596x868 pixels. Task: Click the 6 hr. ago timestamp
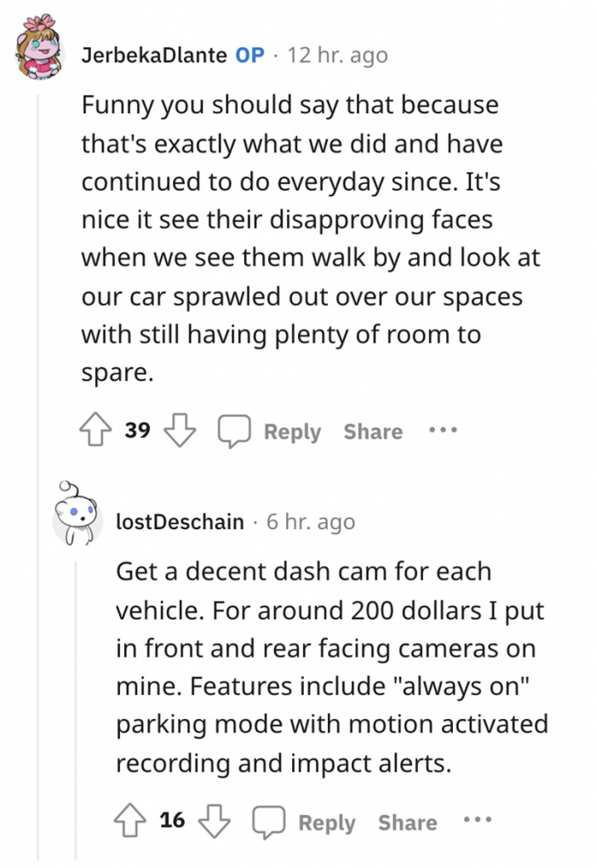(310, 521)
